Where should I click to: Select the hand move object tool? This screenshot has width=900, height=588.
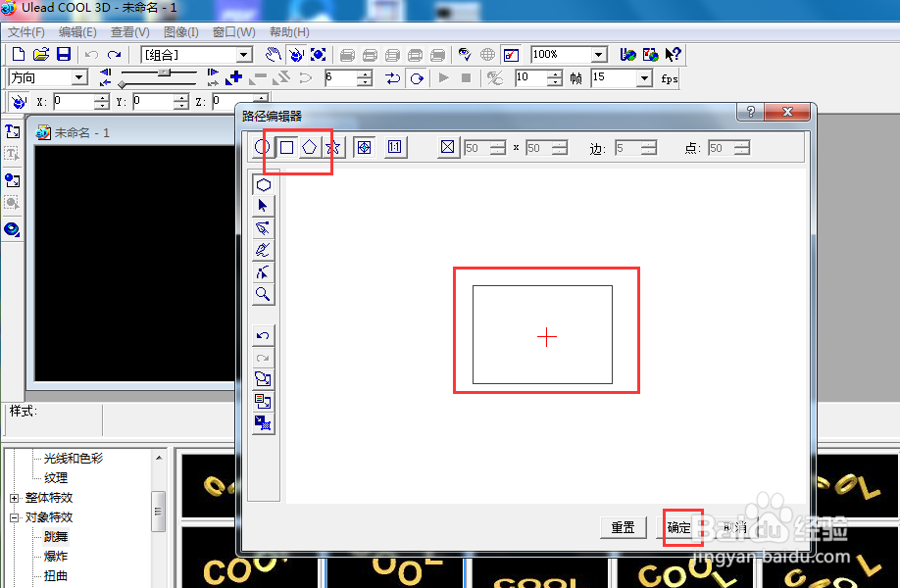(x=274, y=55)
